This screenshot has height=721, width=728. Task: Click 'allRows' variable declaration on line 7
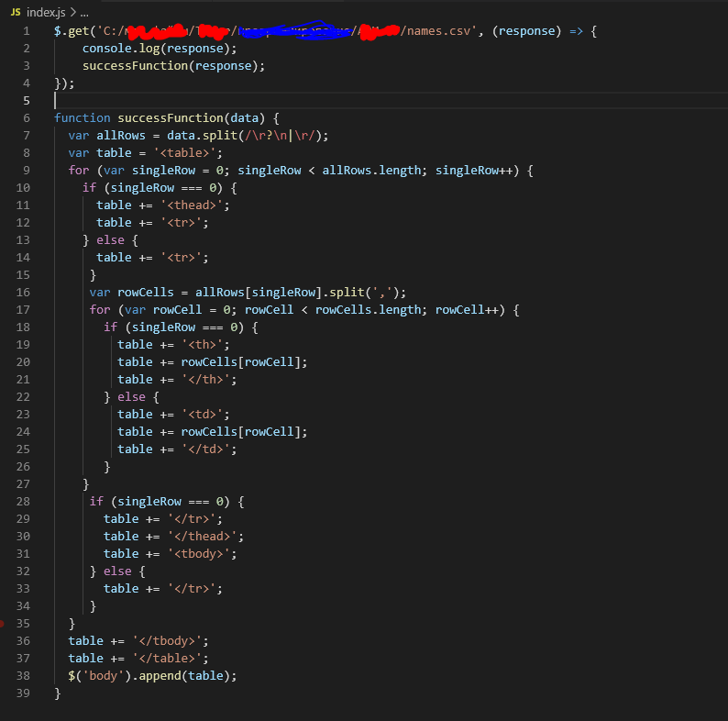[121, 136]
